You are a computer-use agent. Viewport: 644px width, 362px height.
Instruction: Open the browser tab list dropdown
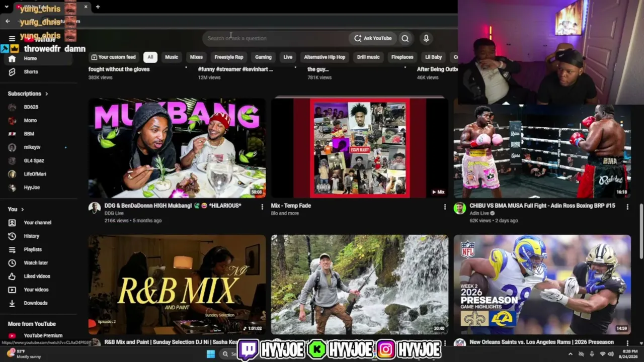click(x=7, y=7)
